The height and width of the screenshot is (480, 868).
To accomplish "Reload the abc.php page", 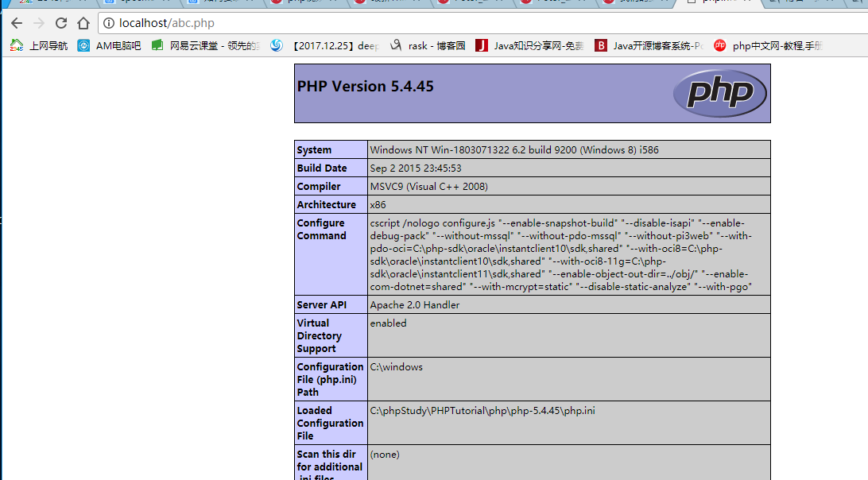I will 61,23.
